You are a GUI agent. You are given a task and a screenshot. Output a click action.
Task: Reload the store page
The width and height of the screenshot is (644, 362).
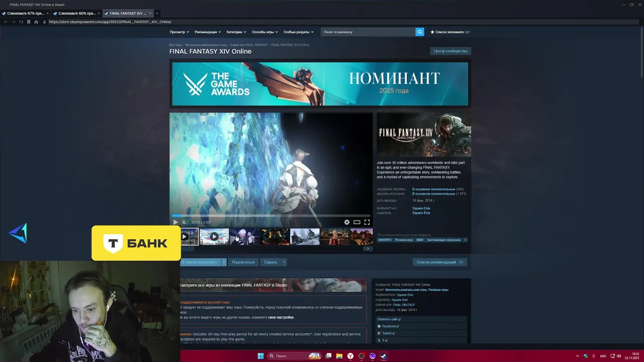point(21,22)
